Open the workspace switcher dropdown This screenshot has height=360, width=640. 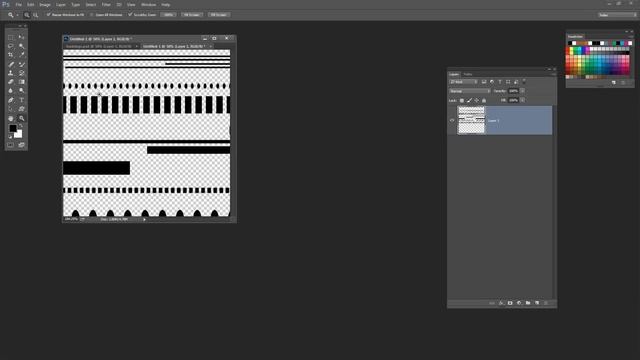(617, 15)
